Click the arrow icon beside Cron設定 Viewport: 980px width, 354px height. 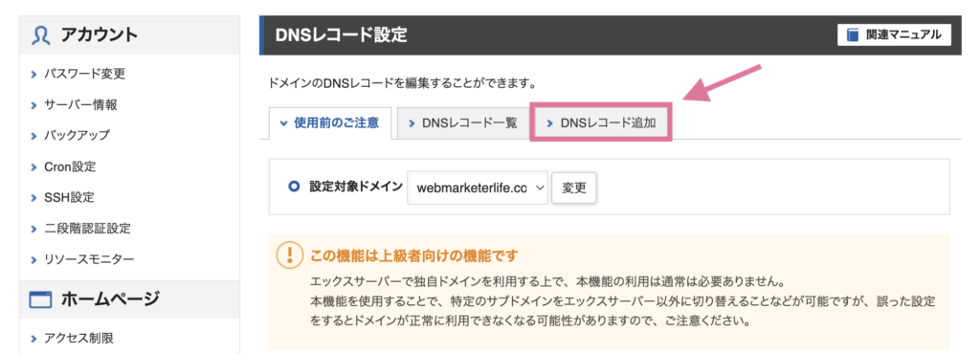pos(33,167)
